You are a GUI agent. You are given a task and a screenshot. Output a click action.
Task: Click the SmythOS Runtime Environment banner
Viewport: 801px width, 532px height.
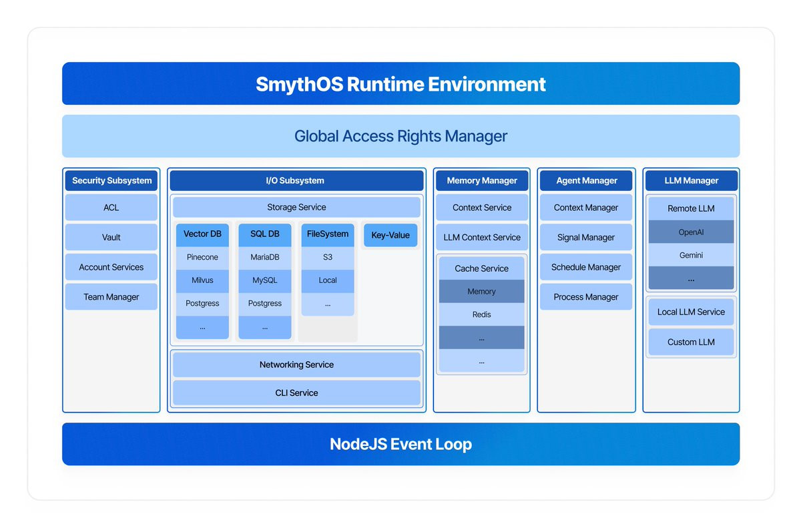[400, 83]
